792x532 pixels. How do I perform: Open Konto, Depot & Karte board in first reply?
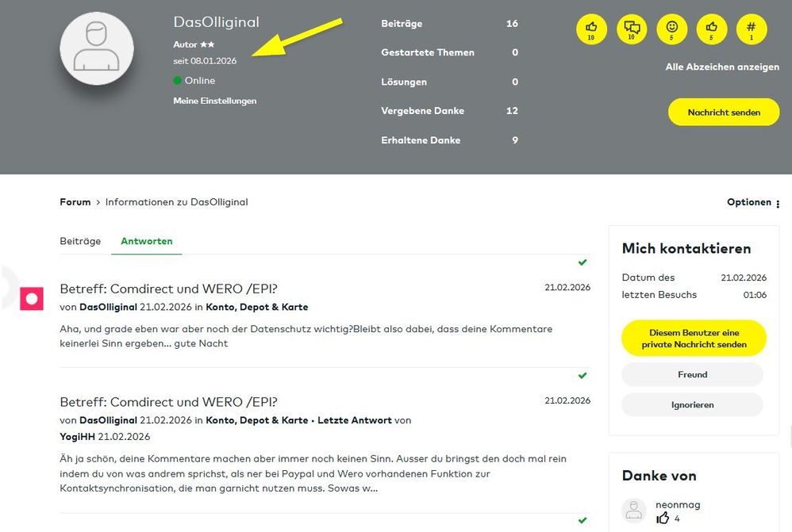(256, 307)
